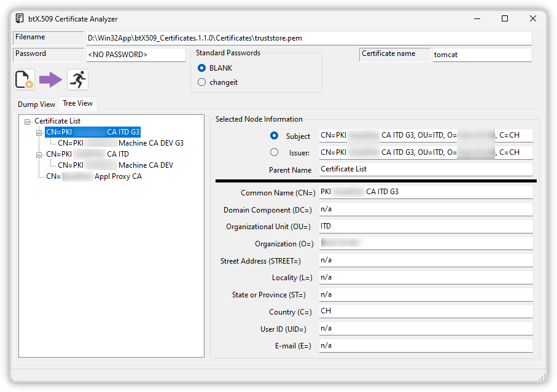
Task: Click the Password field showing NO PASSWORD
Action: tap(135, 55)
